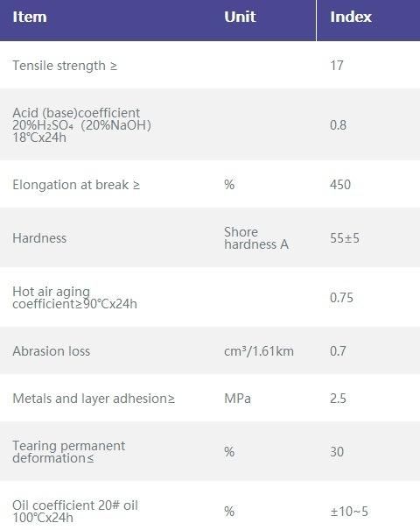This screenshot has width=420, height=530.
Task: Click the tensile strength value 17
Action: 337,66
